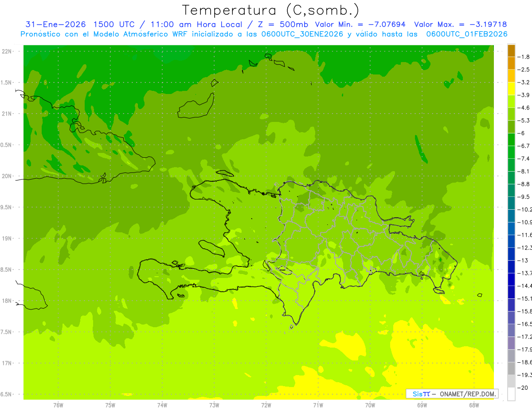Screen dimensions: 532x411
Task: Click the 21N latitude label
Action: [8, 114]
